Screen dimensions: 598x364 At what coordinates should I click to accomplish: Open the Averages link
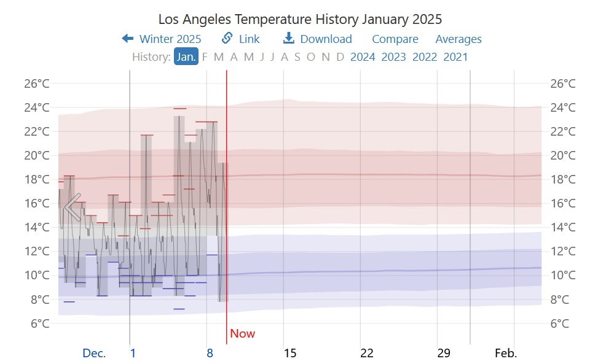pyautogui.click(x=458, y=39)
